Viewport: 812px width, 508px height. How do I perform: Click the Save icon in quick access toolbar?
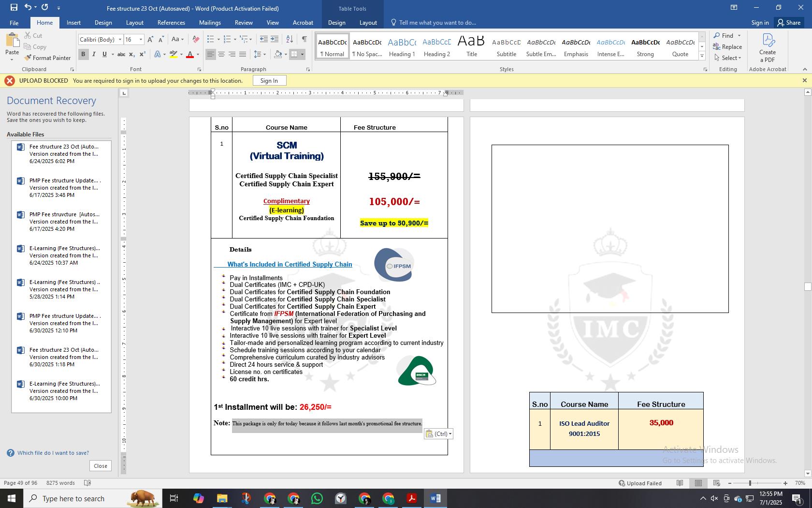[x=14, y=7]
